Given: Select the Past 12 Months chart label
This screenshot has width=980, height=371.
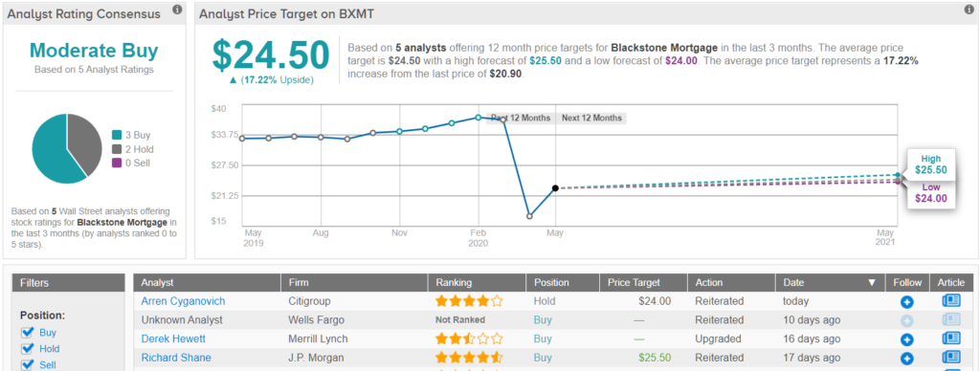Looking at the screenshot, I should (521, 118).
